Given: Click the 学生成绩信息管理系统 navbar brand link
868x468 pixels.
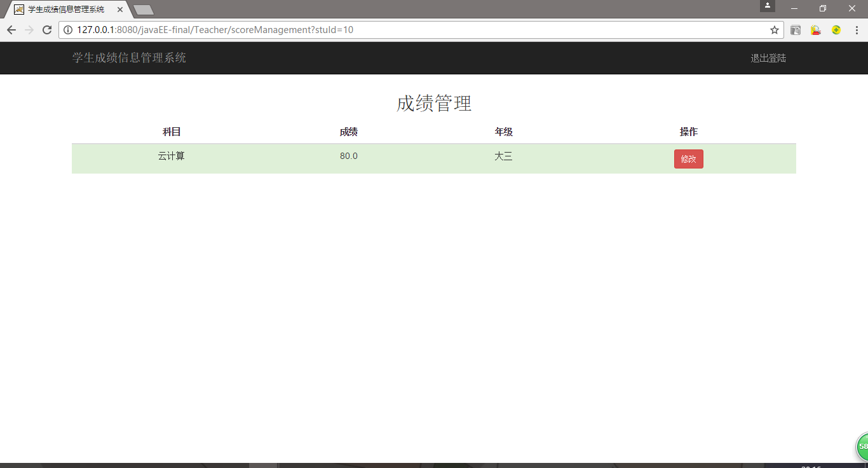Looking at the screenshot, I should click(129, 58).
